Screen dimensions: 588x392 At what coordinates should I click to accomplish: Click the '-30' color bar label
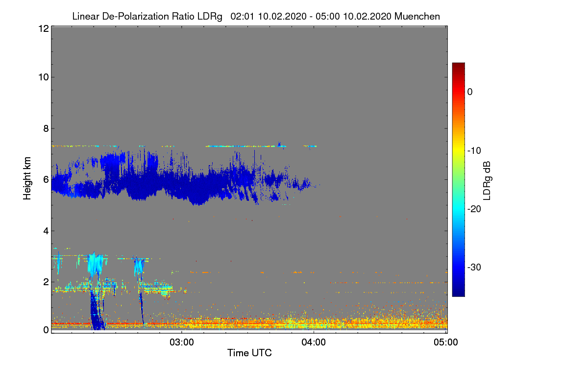(x=475, y=268)
